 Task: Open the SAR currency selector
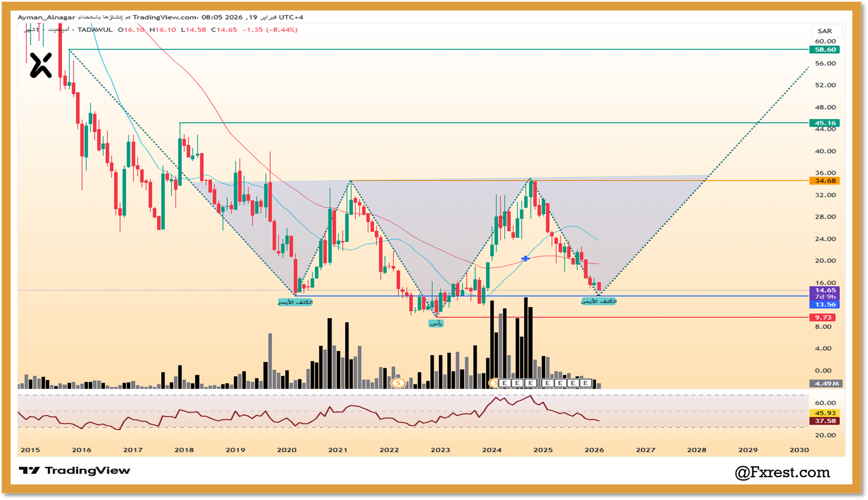pyautogui.click(x=824, y=31)
